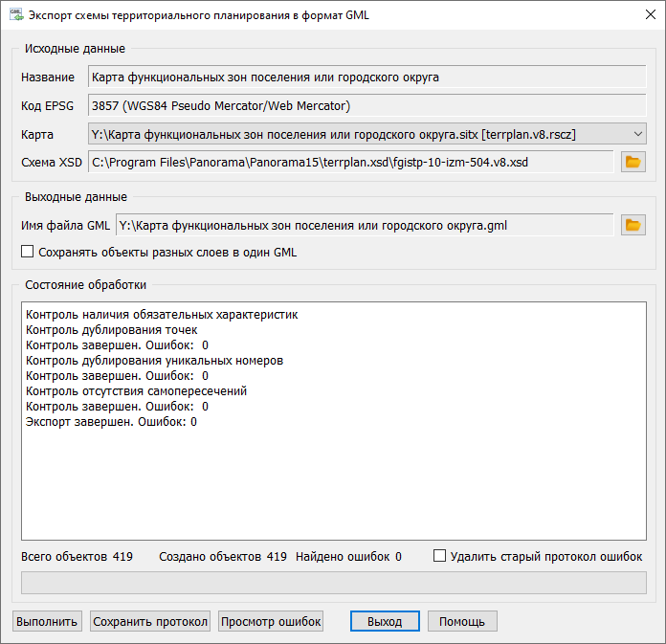Click the Код EPSG field
Image resolution: width=666 pixels, height=644 pixels.
tap(366, 105)
